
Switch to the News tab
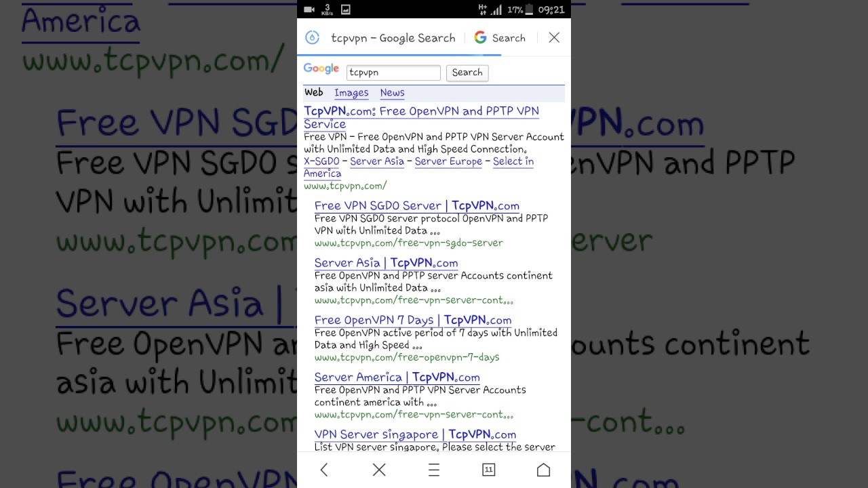coord(392,93)
